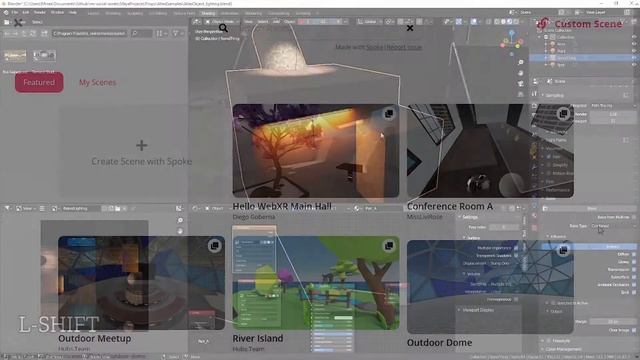This screenshot has height=360, width=640.
Task: Select the Hello WebXR Main Hall thumbnail
Action: tap(316, 151)
